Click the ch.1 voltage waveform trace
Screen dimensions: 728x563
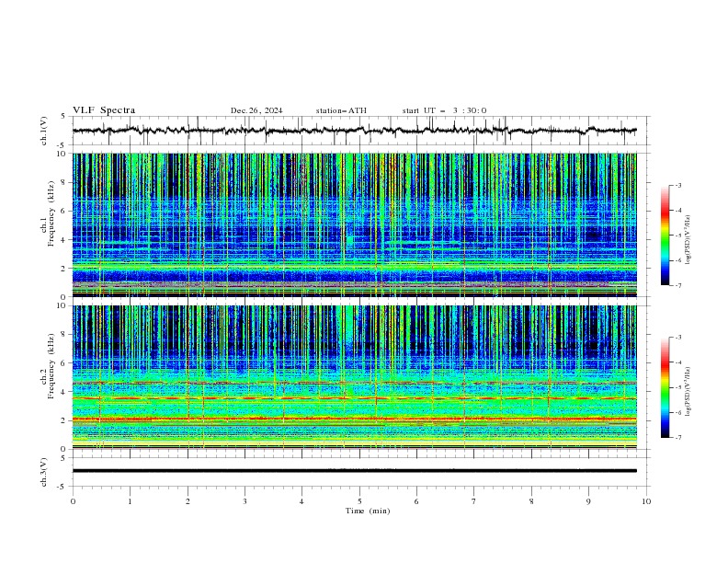[354, 131]
